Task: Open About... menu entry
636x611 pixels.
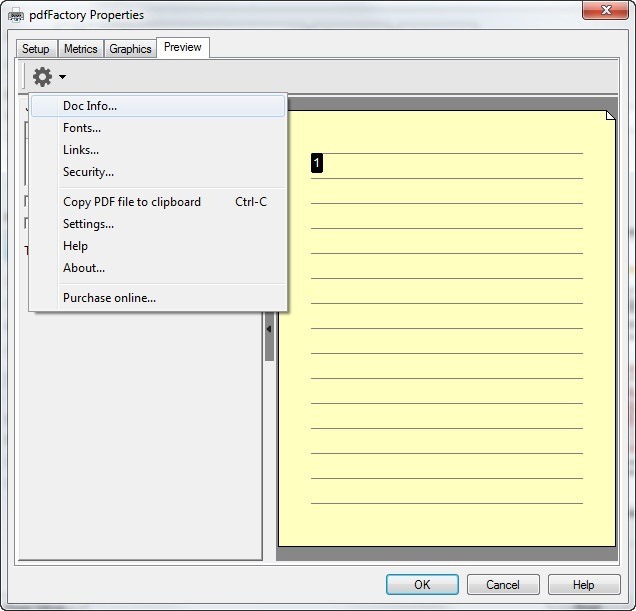Action: [x=158, y=268]
